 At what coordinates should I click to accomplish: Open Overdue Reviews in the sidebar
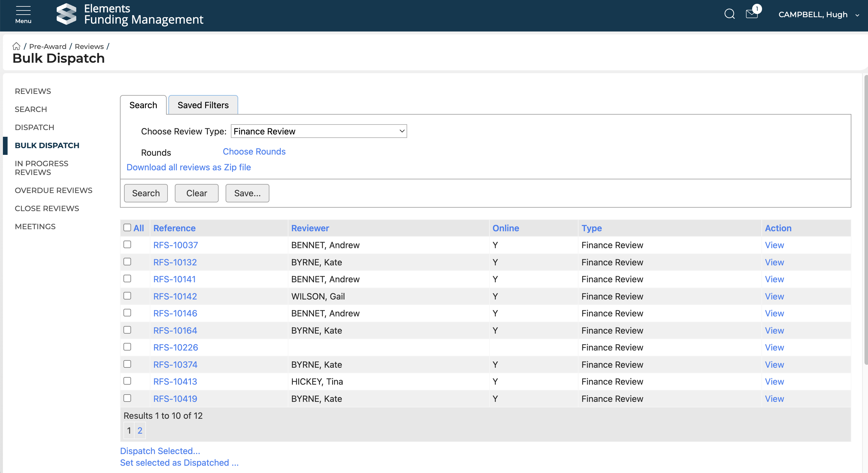[x=54, y=190]
